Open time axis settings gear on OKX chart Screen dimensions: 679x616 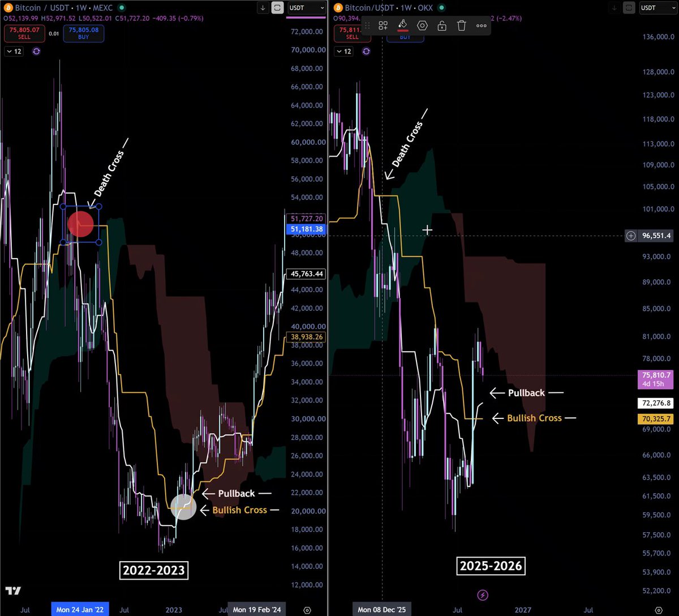660,610
